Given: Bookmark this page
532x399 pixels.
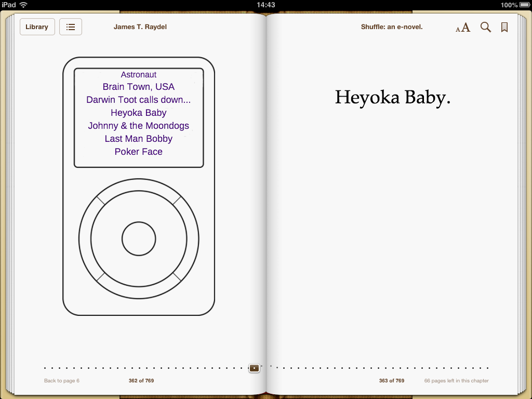Looking at the screenshot, I should click(504, 27).
